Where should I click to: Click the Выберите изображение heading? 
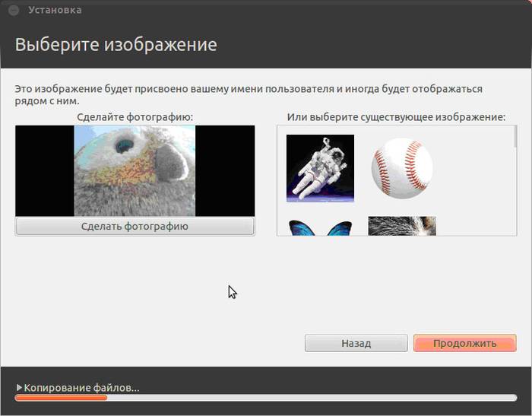[116, 44]
